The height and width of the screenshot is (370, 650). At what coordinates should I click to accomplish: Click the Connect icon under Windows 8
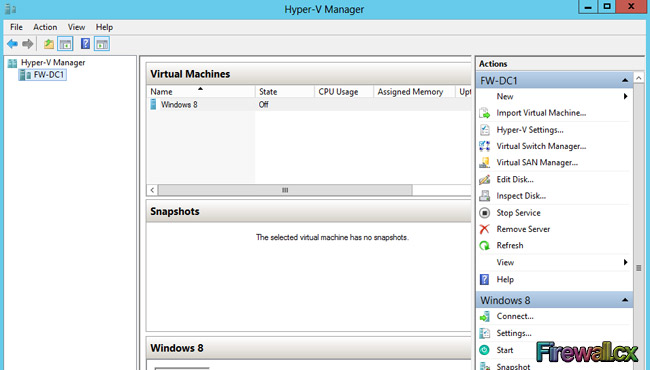[485, 317]
